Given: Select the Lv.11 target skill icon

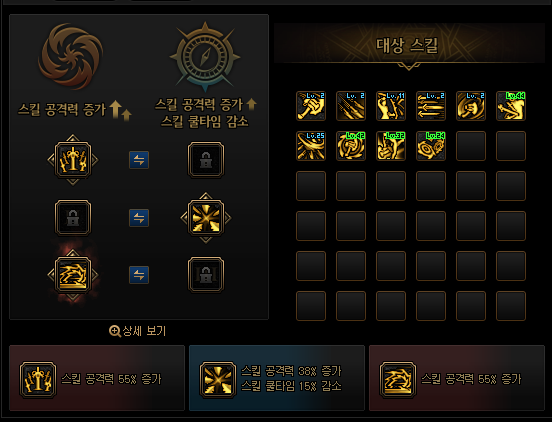Looking at the screenshot, I should click(391, 106).
